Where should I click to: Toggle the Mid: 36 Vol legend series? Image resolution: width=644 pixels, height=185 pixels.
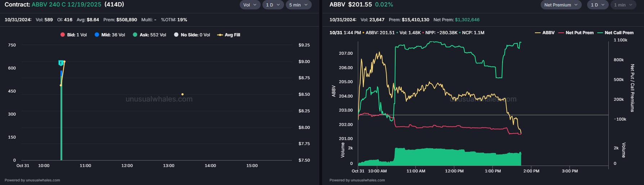pyautogui.click(x=110, y=35)
